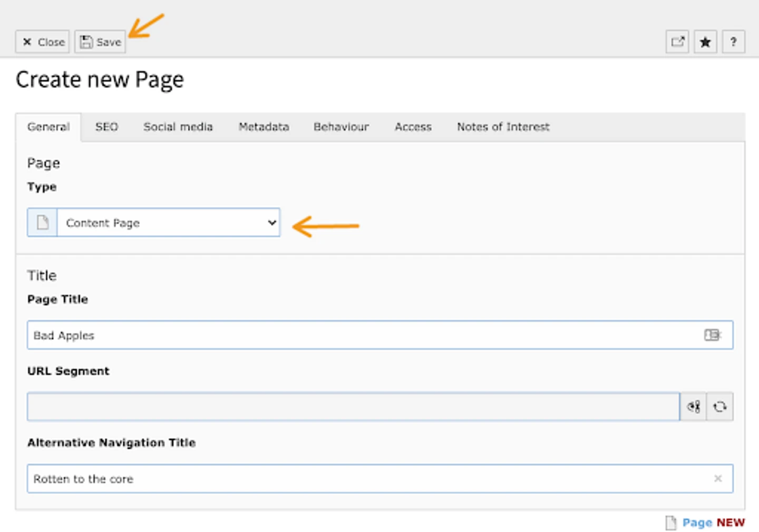Go to the Metadata tab
Screen dimensions: 759x532
point(264,127)
